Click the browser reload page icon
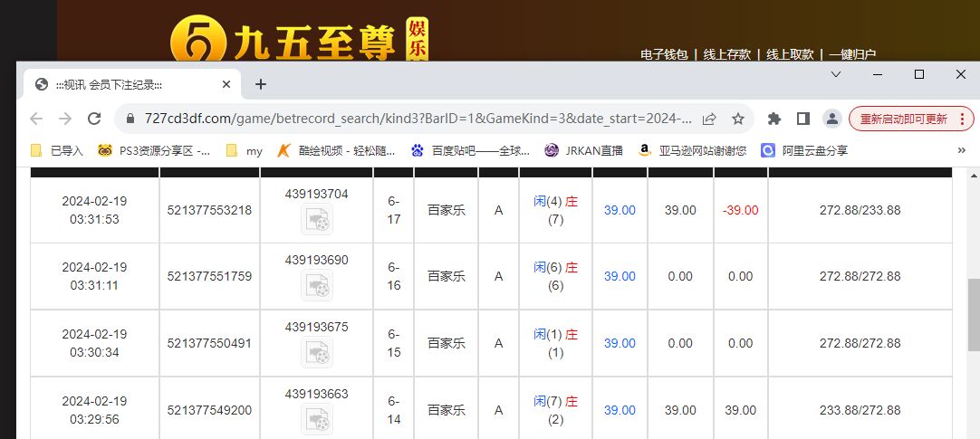 coord(94,119)
